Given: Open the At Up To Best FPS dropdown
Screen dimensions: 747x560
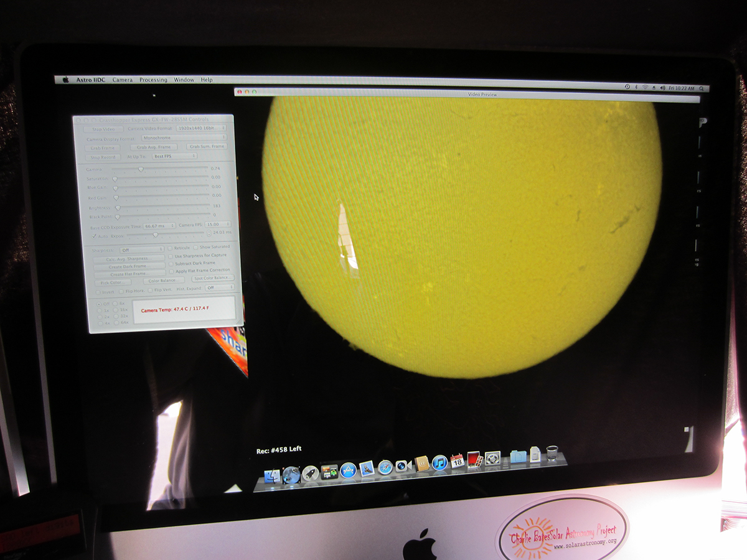Looking at the screenshot, I should point(174,156).
